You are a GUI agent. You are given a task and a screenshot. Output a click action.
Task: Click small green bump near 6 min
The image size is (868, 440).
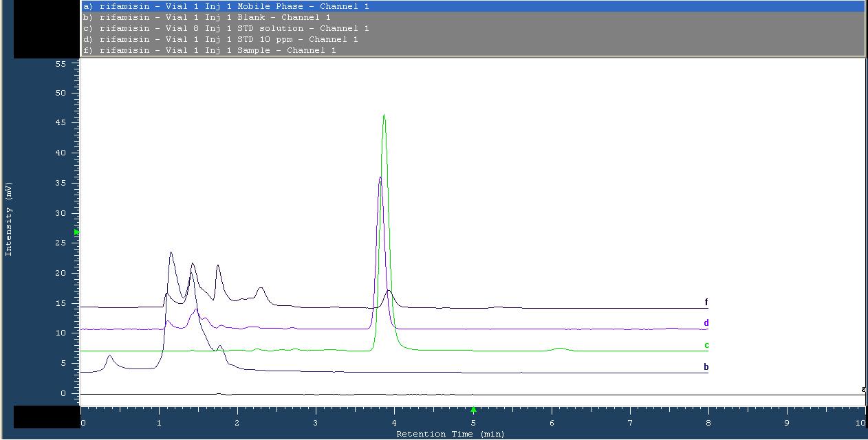pyautogui.click(x=560, y=349)
